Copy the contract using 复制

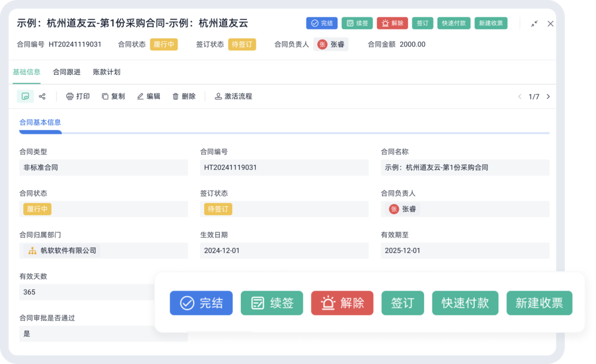pos(113,96)
